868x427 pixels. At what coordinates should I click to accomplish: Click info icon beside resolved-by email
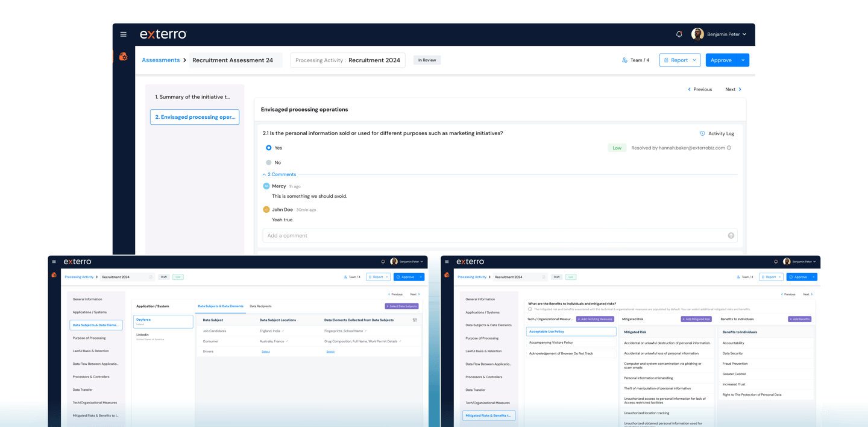(729, 148)
